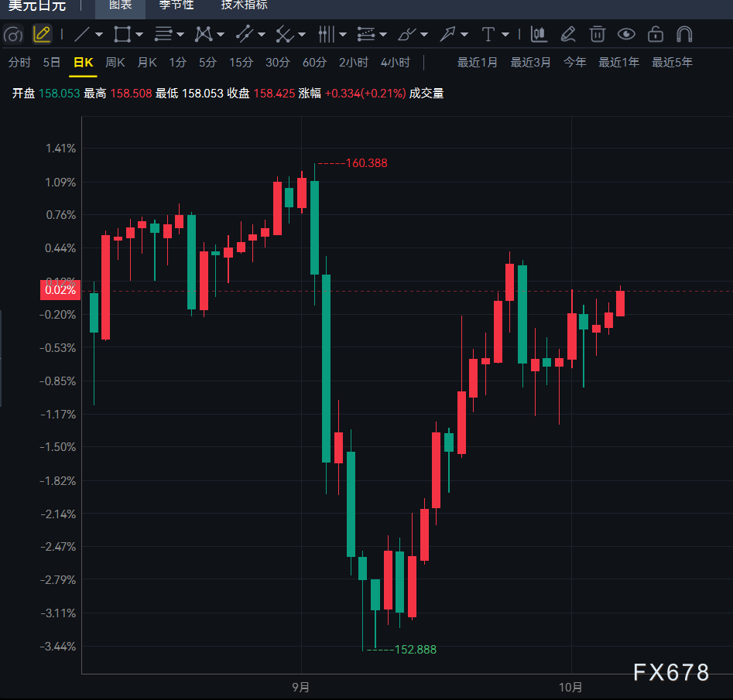This screenshot has width=733, height=700.
Task: Enable the magnet snap tool
Action: coord(684,34)
